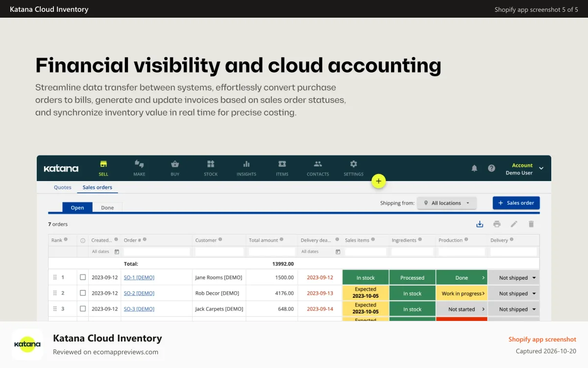Screen dimensions: 588x368
Task: Click the yellow plus quick-add button
Action: 378,181
